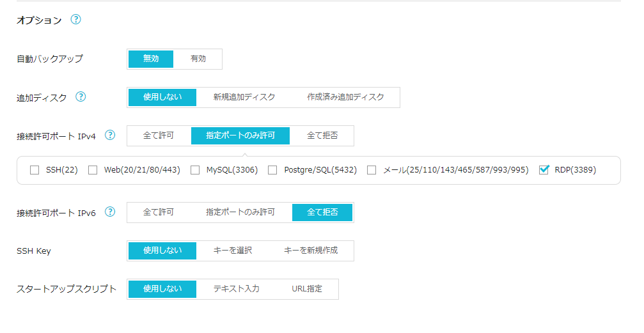This screenshot has width=644, height=333.
Task: Choose 作成済み追加ディスク option
Action: (345, 97)
